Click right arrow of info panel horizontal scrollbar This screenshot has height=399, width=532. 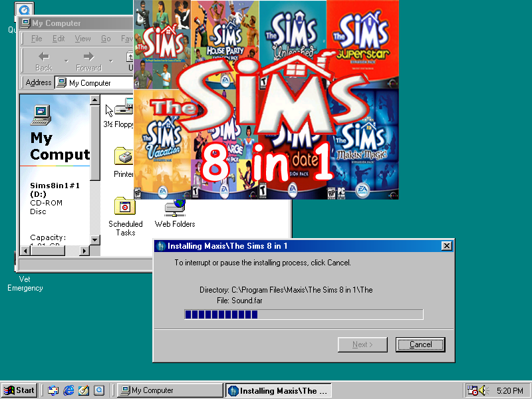[x=85, y=251]
